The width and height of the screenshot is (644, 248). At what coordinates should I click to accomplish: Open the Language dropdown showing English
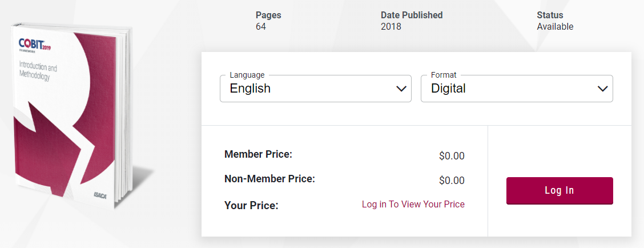click(315, 89)
